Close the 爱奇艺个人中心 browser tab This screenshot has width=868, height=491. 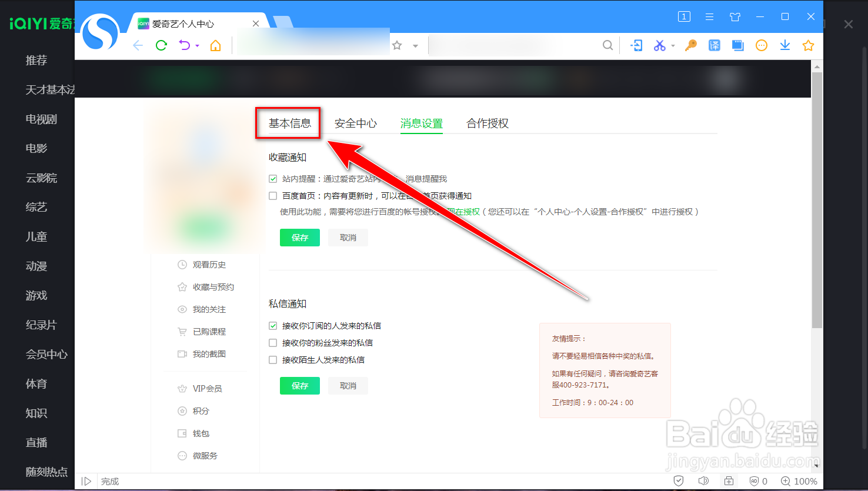[x=256, y=24]
